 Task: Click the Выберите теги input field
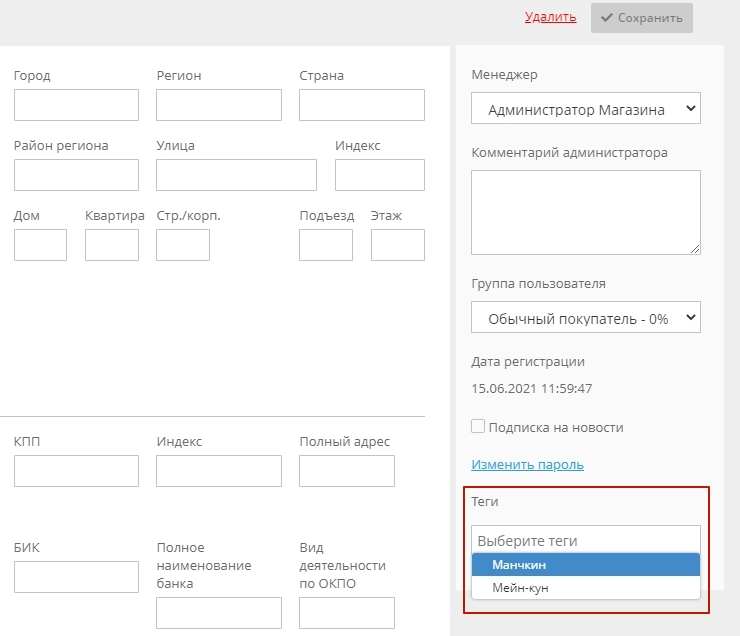(x=585, y=540)
